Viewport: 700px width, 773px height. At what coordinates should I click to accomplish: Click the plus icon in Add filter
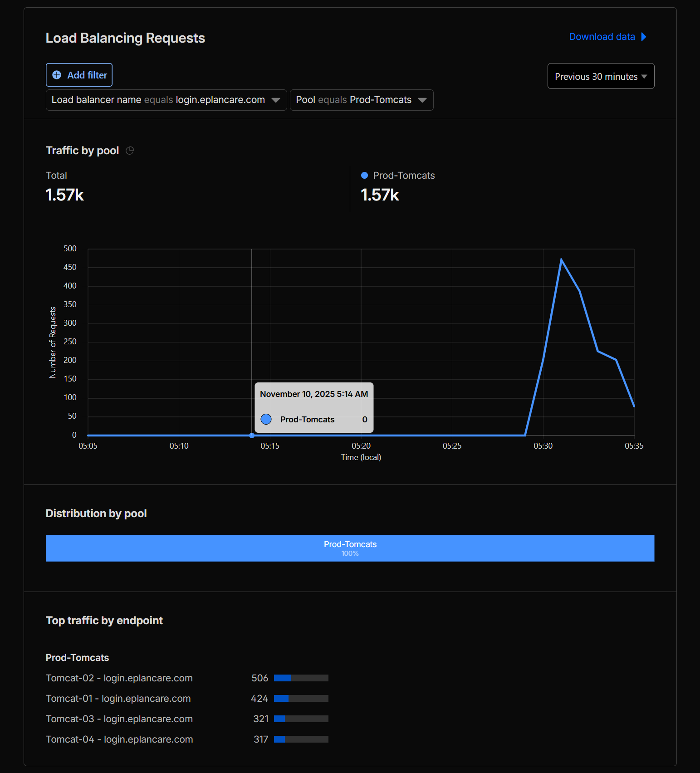point(57,75)
